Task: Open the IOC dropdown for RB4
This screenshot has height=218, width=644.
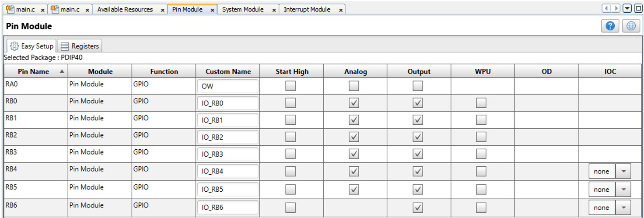Action: tap(623, 172)
